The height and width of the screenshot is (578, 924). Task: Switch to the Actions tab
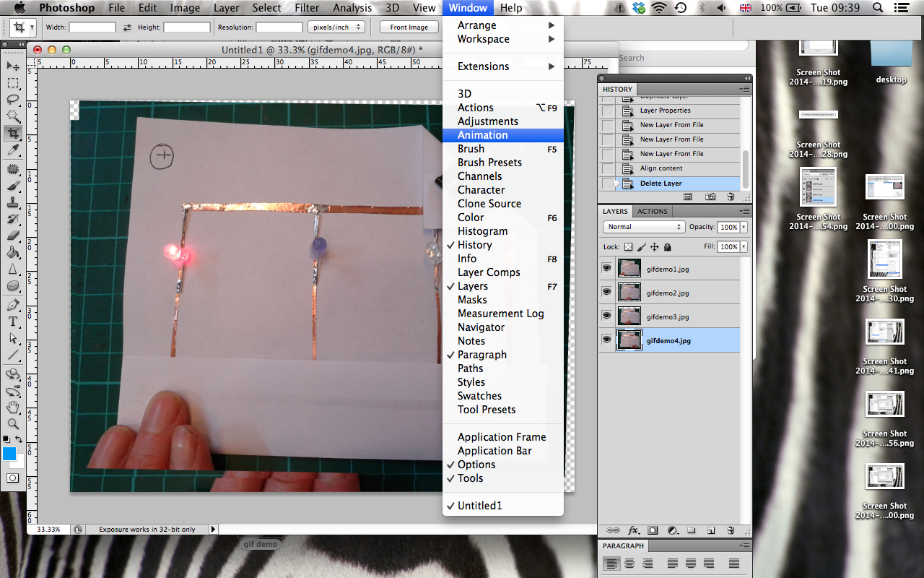tap(652, 211)
